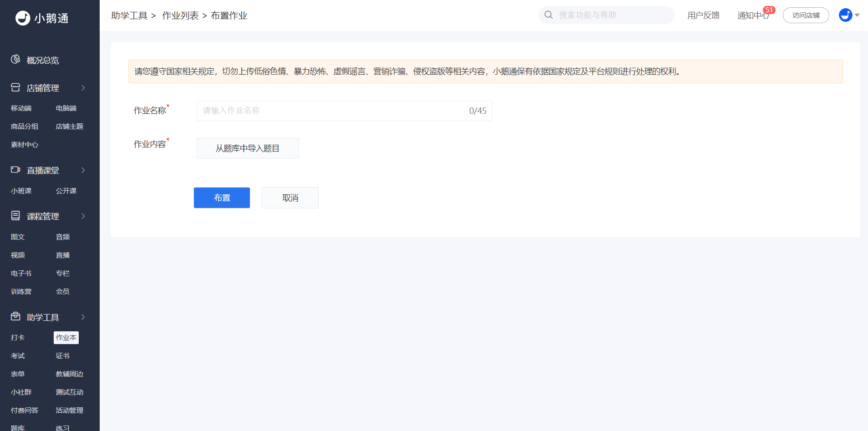Image resolution: width=868 pixels, height=431 pixels.
Task: Expand the 直播课堂 section arrow
Action: [x=83, y=170]
